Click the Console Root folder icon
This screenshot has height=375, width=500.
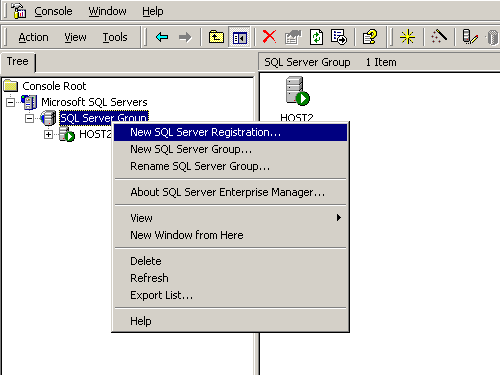tap(11, 86)
